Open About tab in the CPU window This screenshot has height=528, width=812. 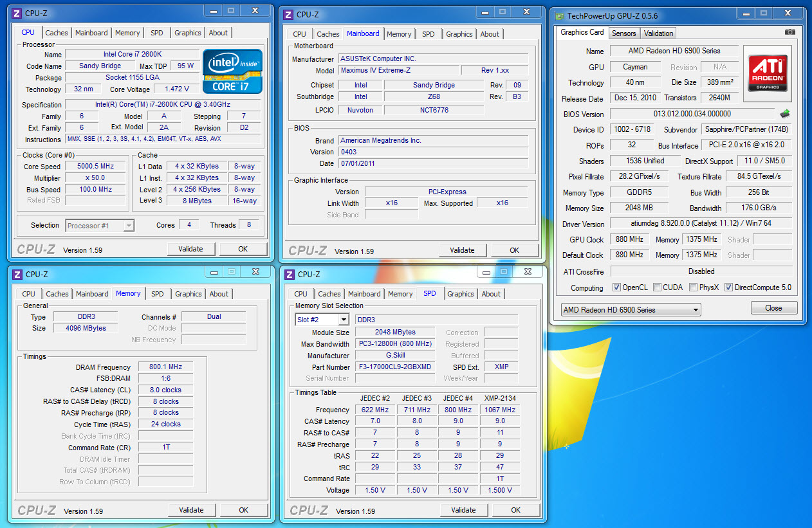coord(218,33)
